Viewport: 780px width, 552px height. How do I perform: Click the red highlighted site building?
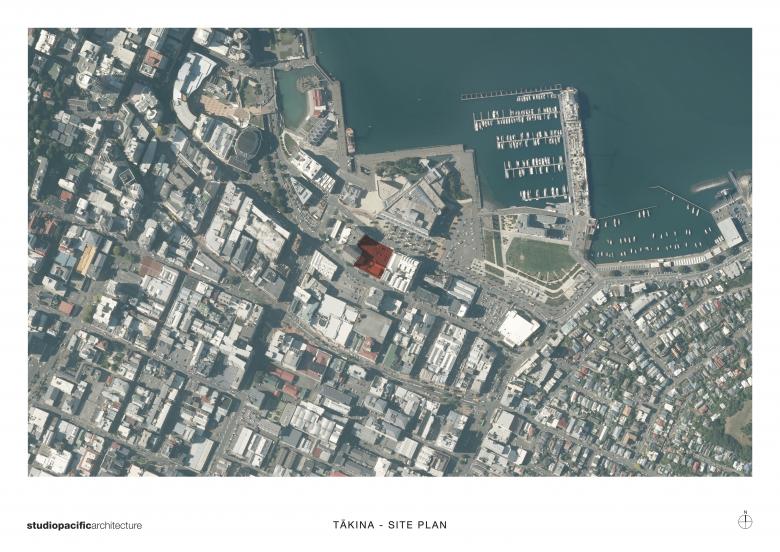coord(373,256)
